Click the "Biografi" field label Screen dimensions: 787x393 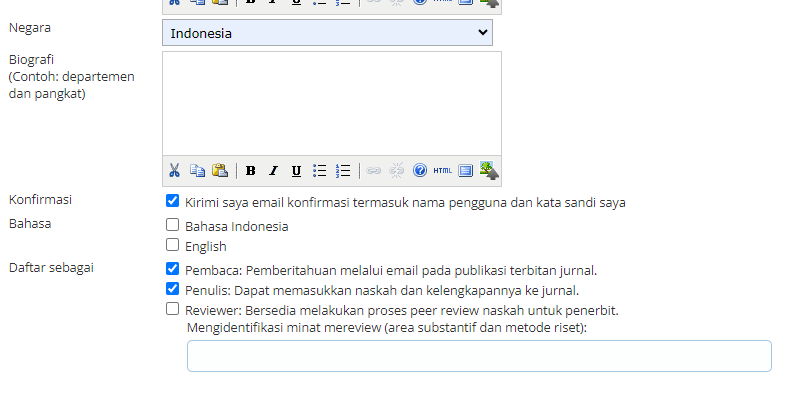pyautogui.click(x=31, y=59)
